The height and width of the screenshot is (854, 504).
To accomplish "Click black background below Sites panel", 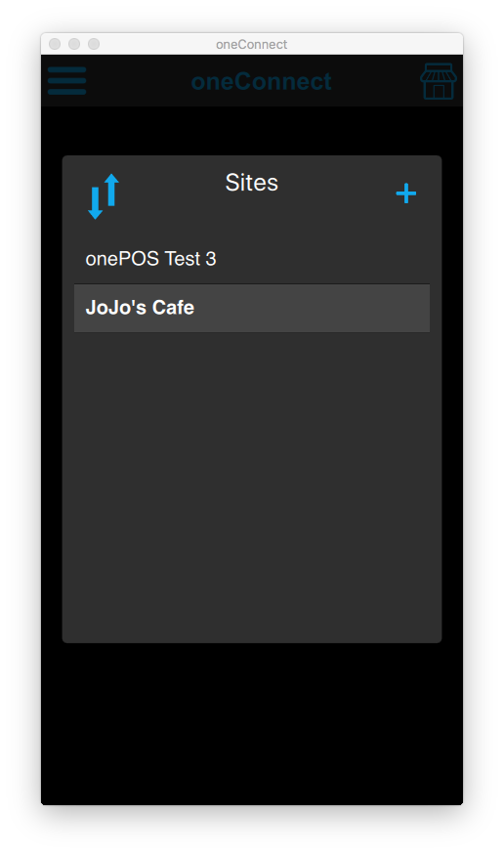I will tap(252, 722).
